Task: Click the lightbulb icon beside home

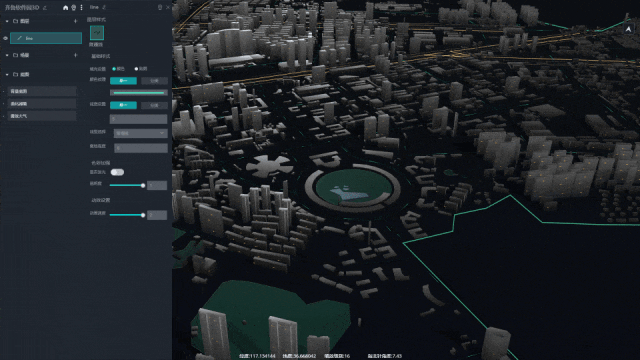Action: tap(73, 7)
